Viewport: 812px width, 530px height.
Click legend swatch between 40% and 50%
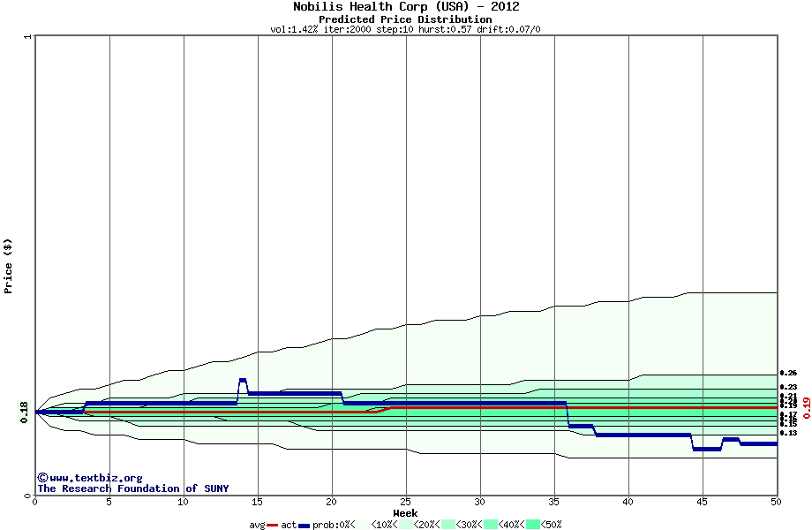[533, 525]
